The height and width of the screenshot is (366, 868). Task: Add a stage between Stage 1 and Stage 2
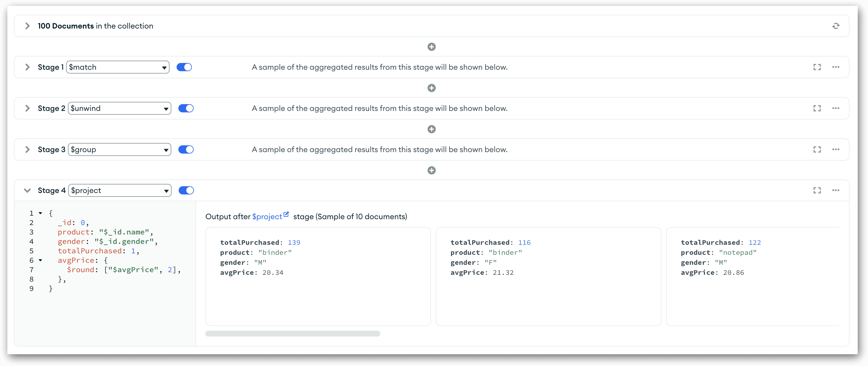pos(431,88)
